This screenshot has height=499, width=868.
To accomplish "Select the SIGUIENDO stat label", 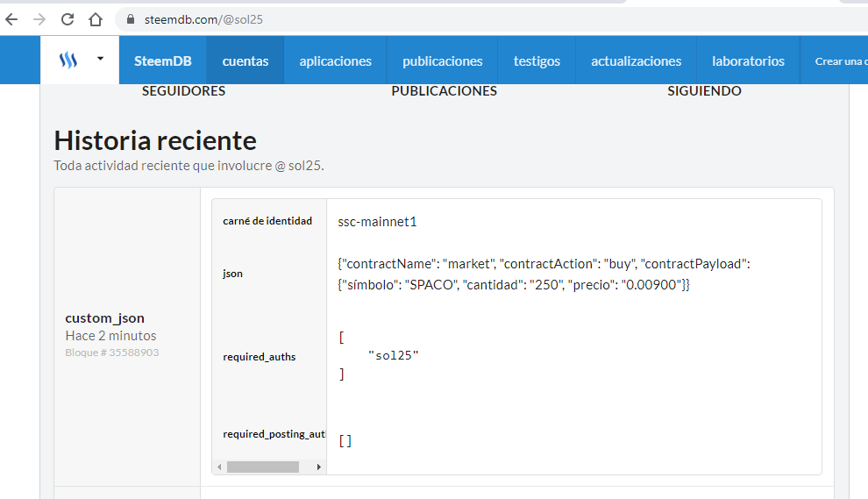I will 704,91.
